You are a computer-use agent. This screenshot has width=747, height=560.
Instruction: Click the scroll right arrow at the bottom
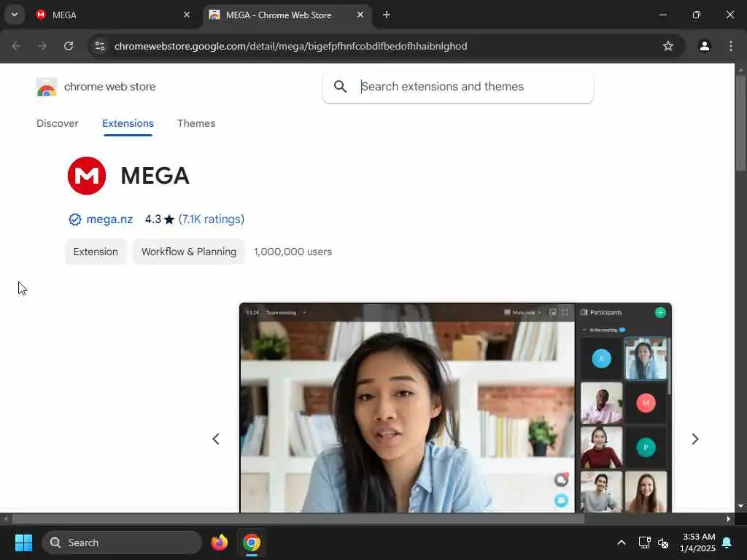click(729, 518)
